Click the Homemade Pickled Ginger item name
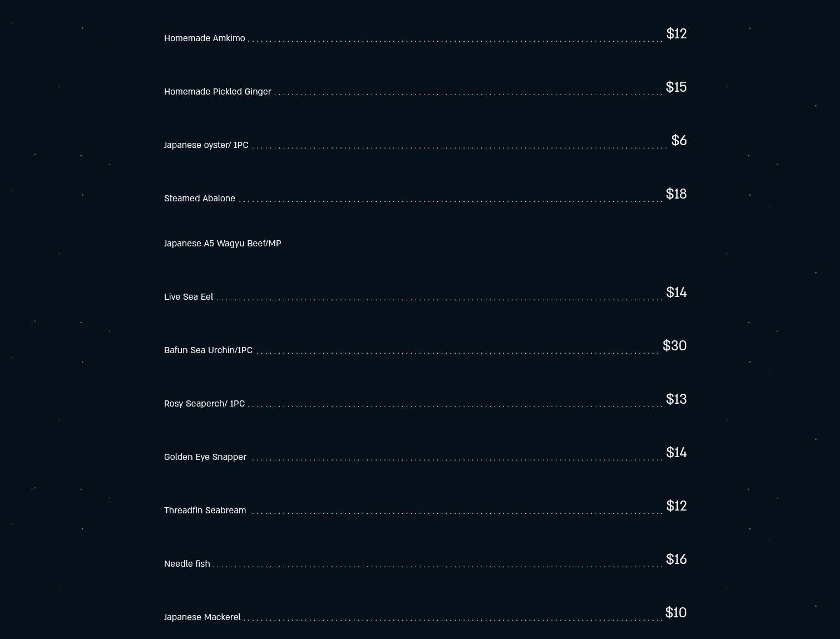 [x=218, y=92]
